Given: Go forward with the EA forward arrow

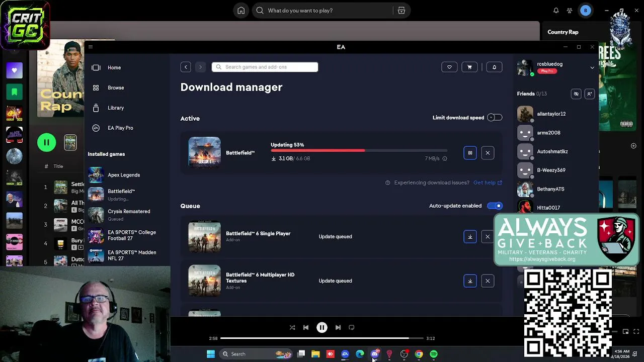Looking at the screenshot, I should (x=200, y=67).
